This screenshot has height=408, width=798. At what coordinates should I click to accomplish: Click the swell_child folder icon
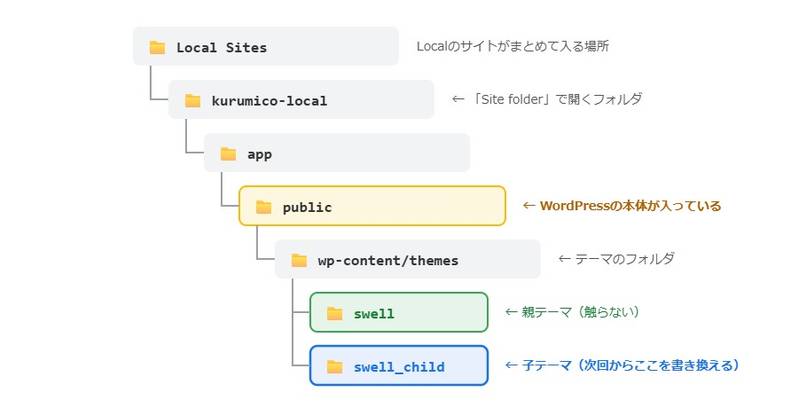point(334,366)
